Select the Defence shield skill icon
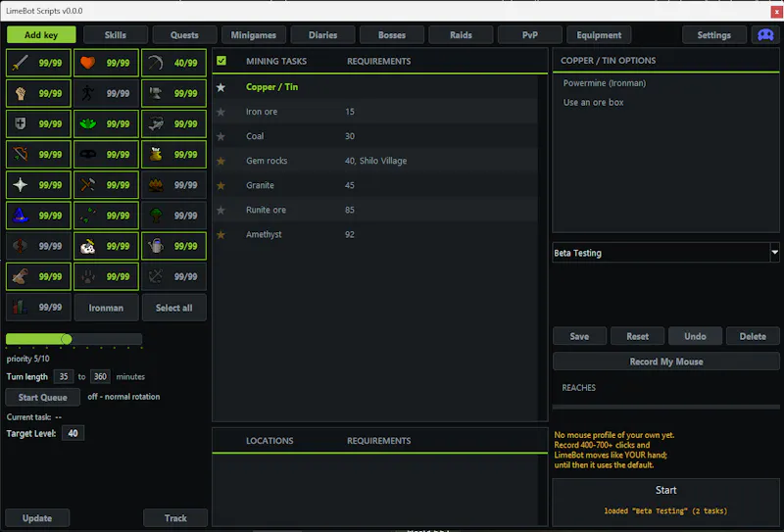Image resolution: width=784 pixels, height=532 pixels. click(x=20, y=124)
